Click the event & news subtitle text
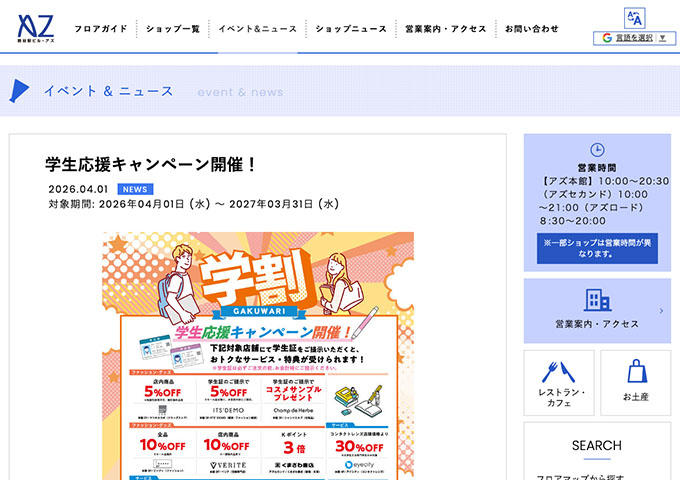Screen dimensions: 680x480 click(x=240, y=92)
